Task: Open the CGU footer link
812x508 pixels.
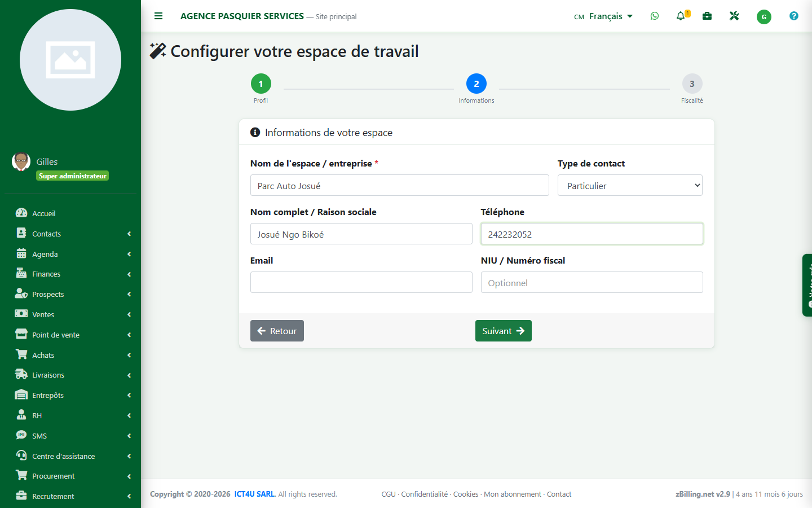Action: click(389, 494)
